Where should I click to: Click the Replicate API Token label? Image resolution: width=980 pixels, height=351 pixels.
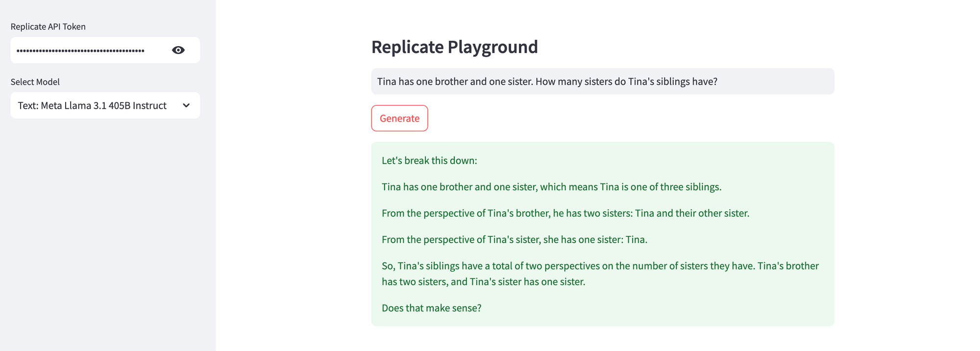[47, 26]
